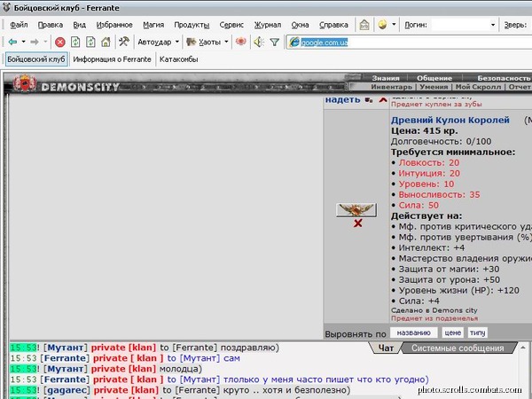Open the Правка menu
The width and height of the screenshot is (532, 399).
click(51, 25)
